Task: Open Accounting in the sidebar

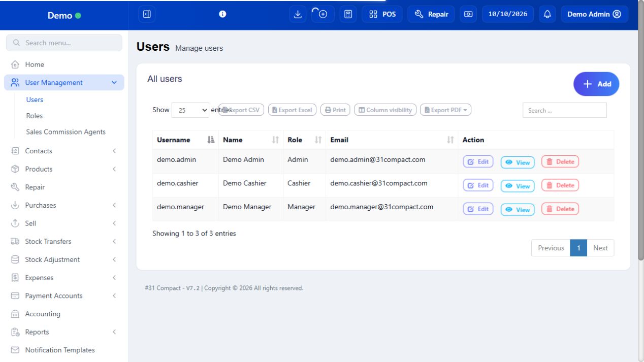Action: [64, 314]
